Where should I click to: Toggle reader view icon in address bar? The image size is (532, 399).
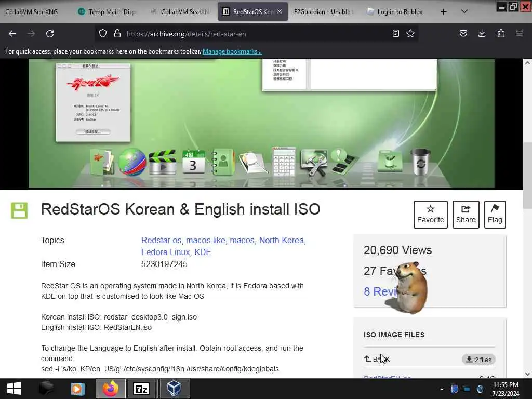(x=395, y=34)
